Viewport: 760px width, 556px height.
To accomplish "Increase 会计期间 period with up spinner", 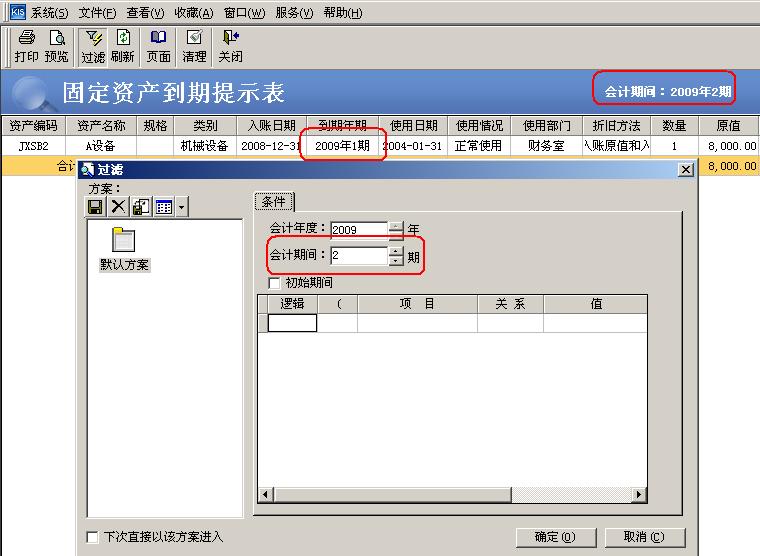I will tap(396, 251).
